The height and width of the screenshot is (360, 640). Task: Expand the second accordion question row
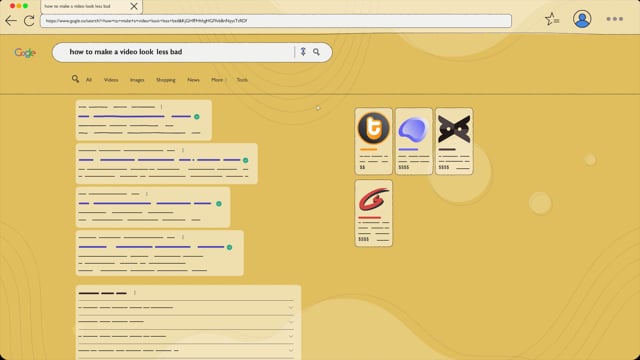[186, 322]
